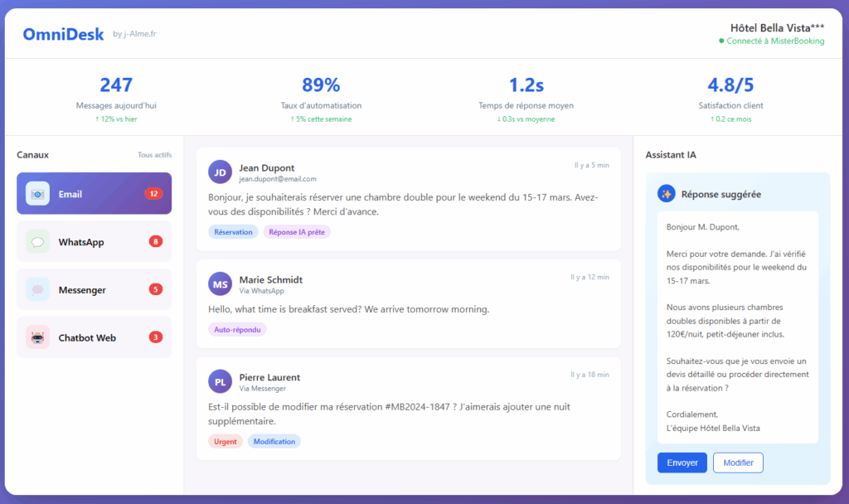
Task: Click the Réservation tag on Jean's message
Action: coord(233,232)
